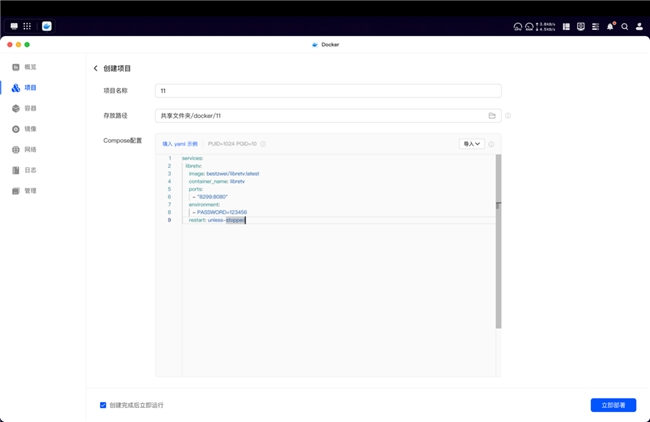Select the 项目 projects sidebar item

click(x=24, y=88)
